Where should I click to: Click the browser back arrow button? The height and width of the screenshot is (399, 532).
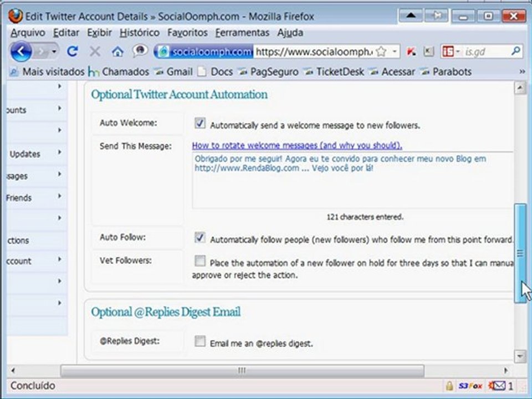coord(21,52)
